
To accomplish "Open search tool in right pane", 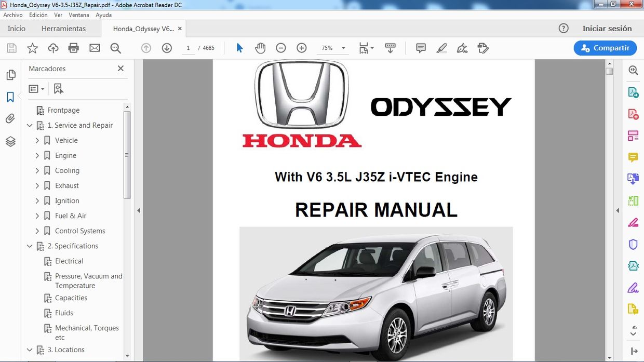I will click(x=633, y=70).
